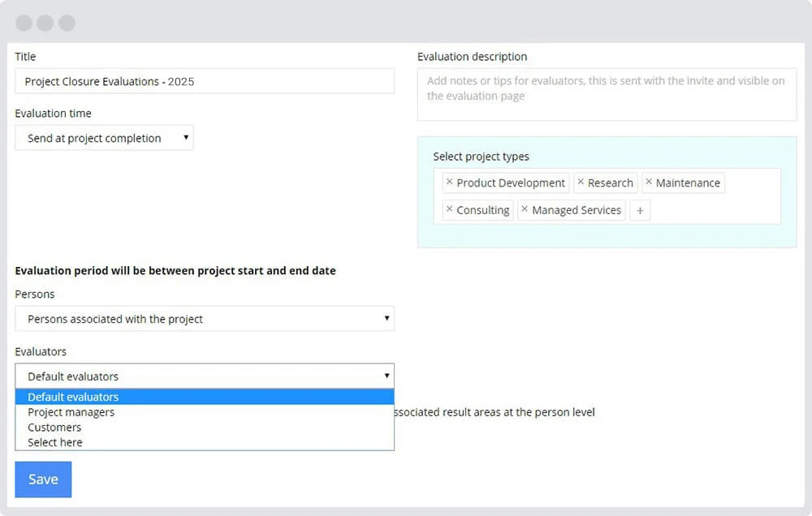The image size is (812, 516).
Task: Click the Title input field
Action: pos(203,81)
